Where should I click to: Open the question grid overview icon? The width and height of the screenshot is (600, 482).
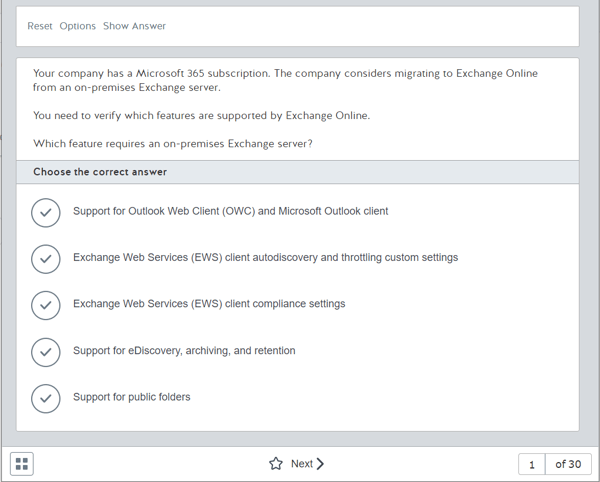click(22, 464)
